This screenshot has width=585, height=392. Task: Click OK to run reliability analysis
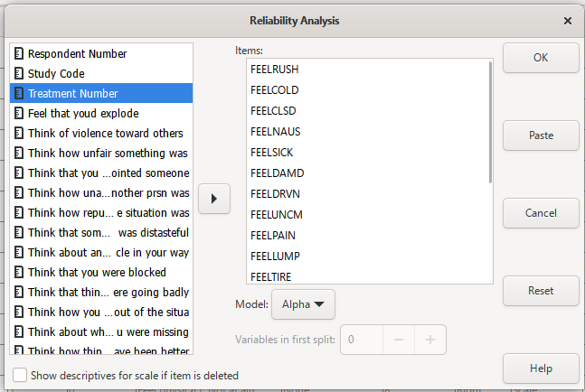pyautogui.click(x=541, y=58)
